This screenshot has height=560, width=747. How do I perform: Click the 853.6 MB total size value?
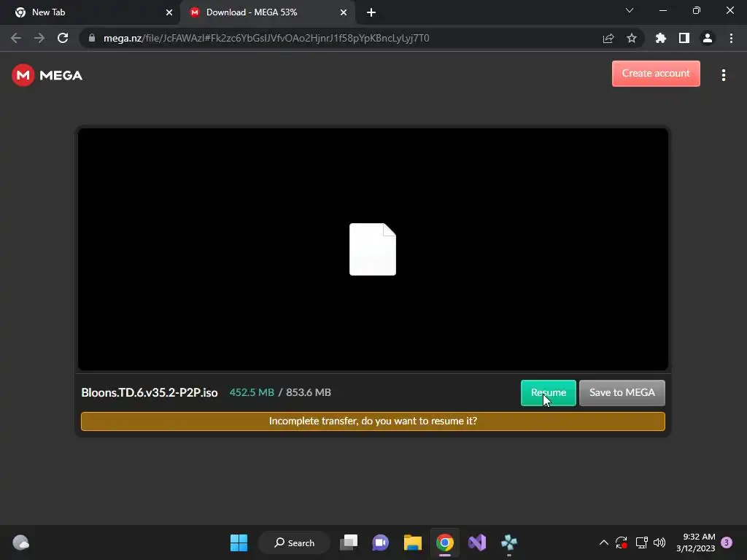pyautogui.click(x=309, y=392)
